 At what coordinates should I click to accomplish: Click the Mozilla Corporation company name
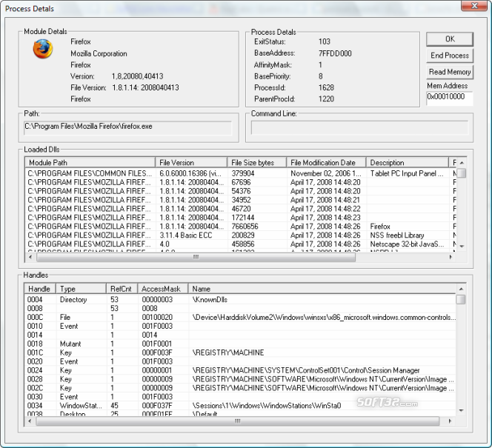[x=99, y=53]
